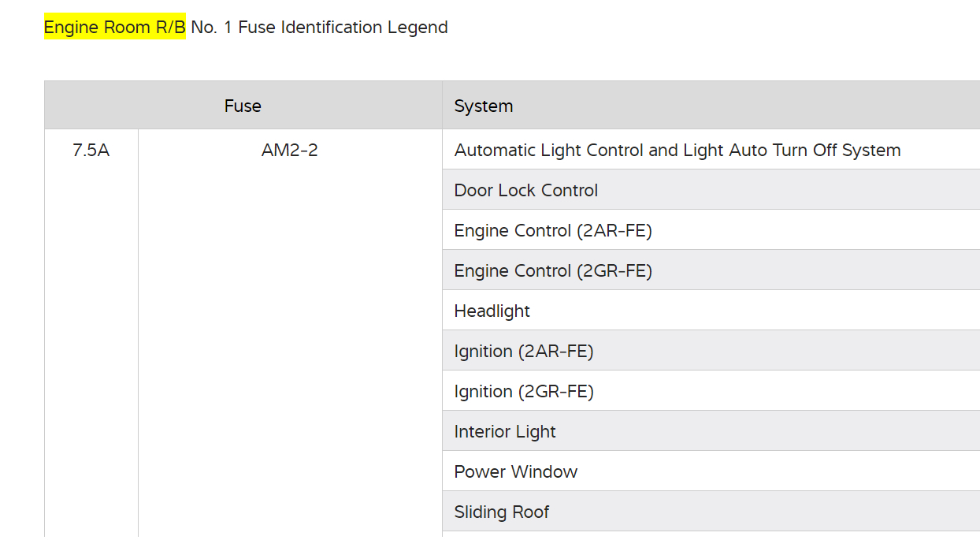Pick the 'Ignition (2GR-FE)' row
980x540 pixels.
[524, 392]
